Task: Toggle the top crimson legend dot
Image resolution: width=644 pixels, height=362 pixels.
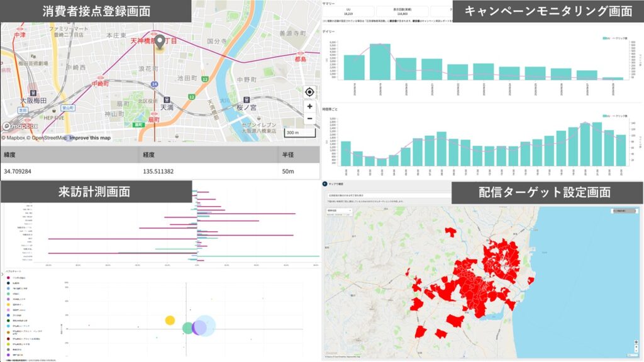Action: (x=8, y=278)
